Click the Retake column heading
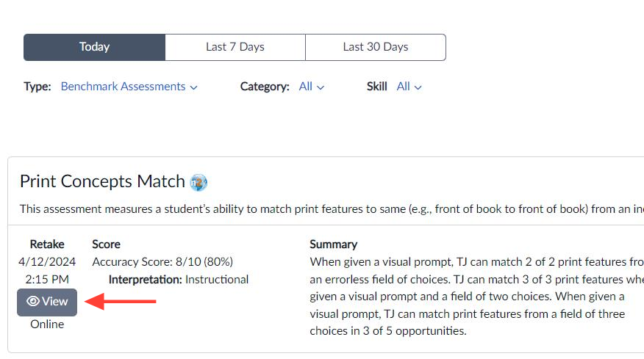The width and height of the screenshot is (644, 359). [47, 244]
